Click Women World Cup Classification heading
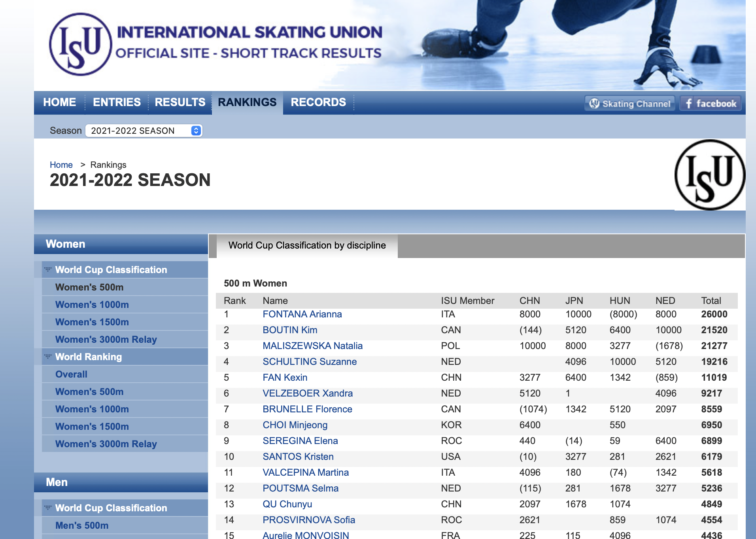Viewport: 756px width, 539px height. click(x=111, y=270)
